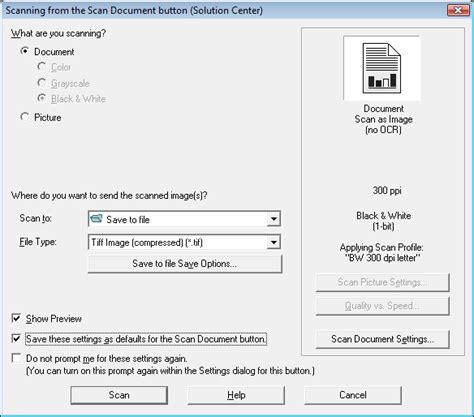Click the "BW 300 dpi letter" profile text

[x=382, y=258]
